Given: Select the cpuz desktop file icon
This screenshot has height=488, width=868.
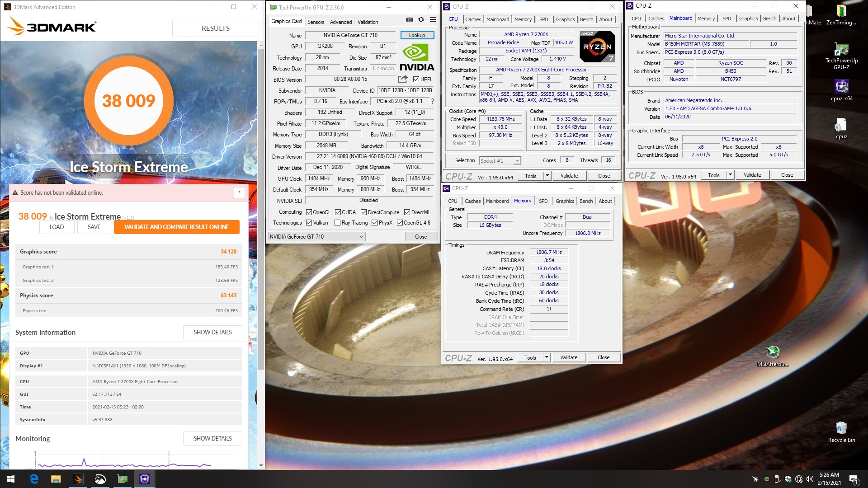Looking at the screenshot, I should tap(841, 128).
